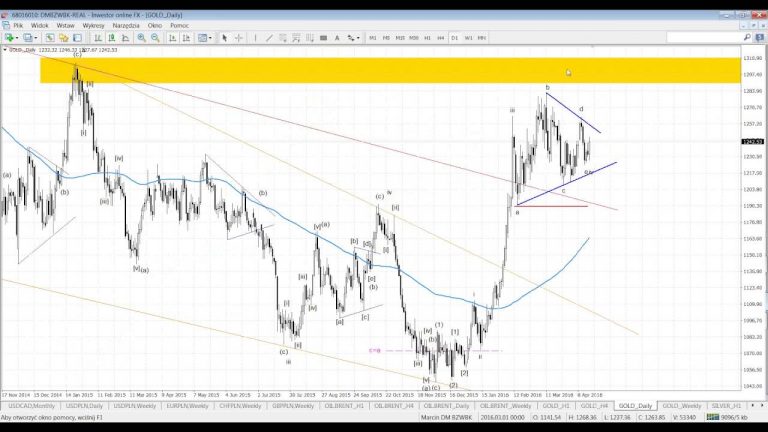
Task: Set timeframe to D1
Action: pos(455,38)
